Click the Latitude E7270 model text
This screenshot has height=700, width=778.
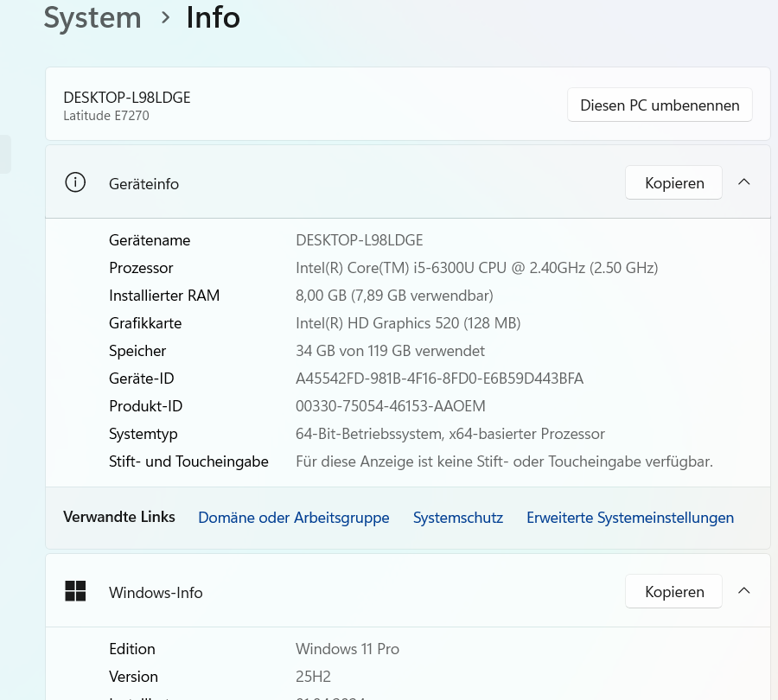point(106,116)
